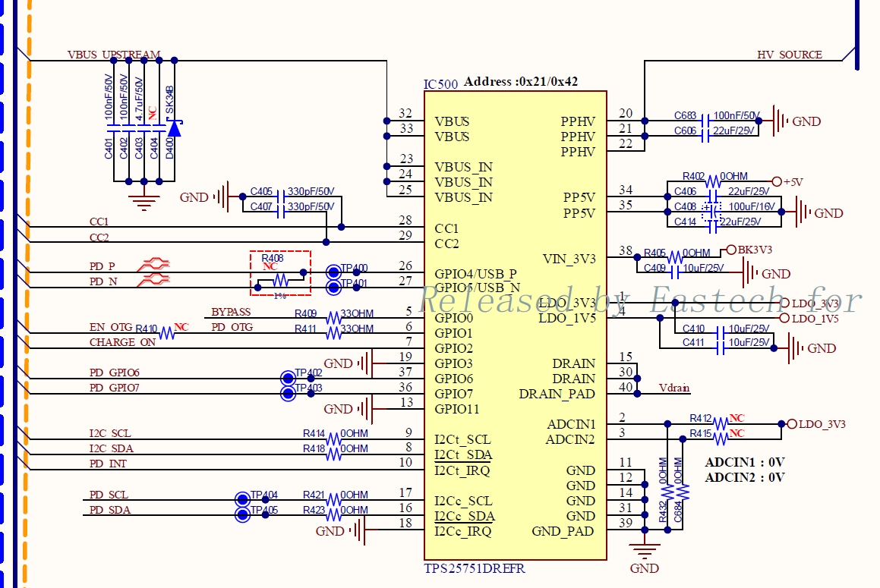
Task: Select the BYPASS net label
Action: tap(231, 311)
